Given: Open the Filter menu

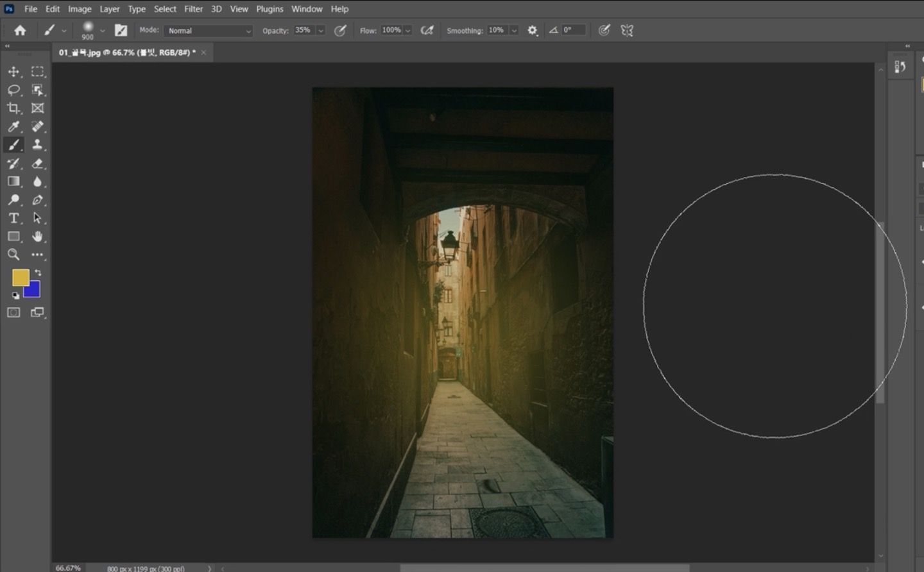Looking at the screenshot, I should coord(193,9).
